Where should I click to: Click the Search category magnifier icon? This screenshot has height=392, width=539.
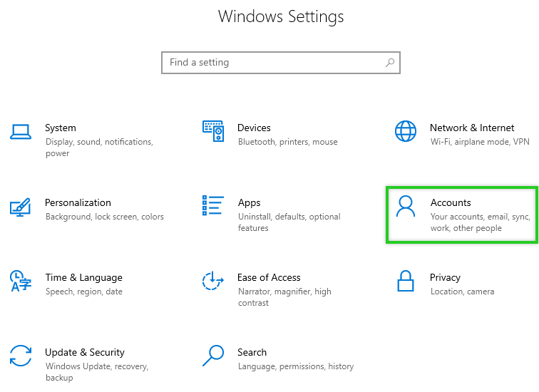pyautogui.click(x=213, y=355)
